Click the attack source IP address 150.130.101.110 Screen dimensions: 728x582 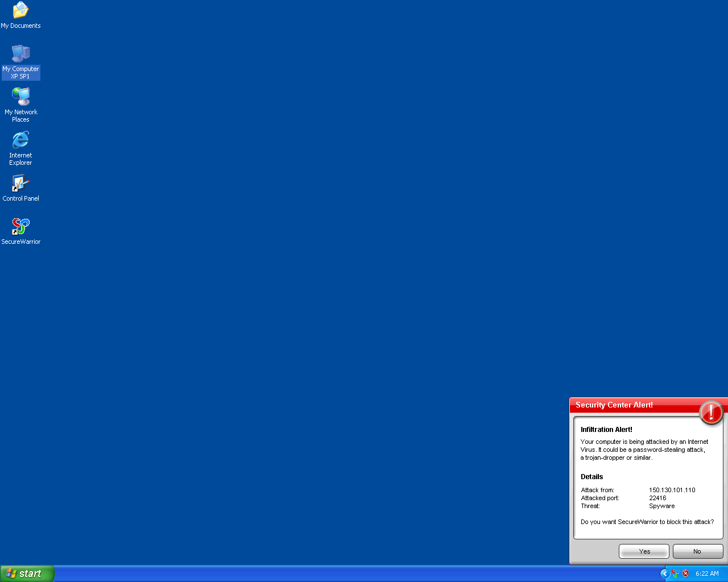[672, 490]
